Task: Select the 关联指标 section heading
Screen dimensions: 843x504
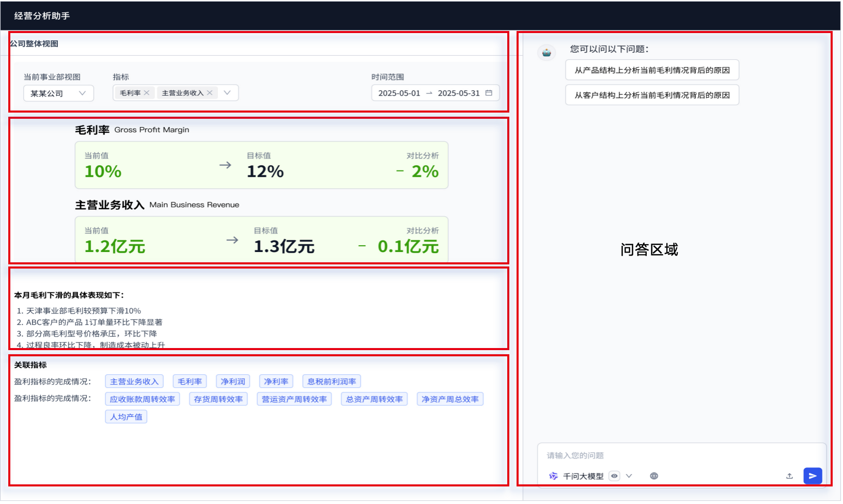Action: (x=31, y=365)
